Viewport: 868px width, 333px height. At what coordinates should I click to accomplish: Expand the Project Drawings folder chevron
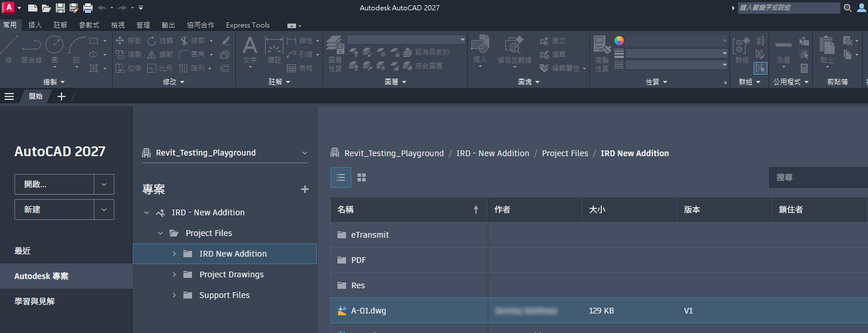tap(174, 274)
